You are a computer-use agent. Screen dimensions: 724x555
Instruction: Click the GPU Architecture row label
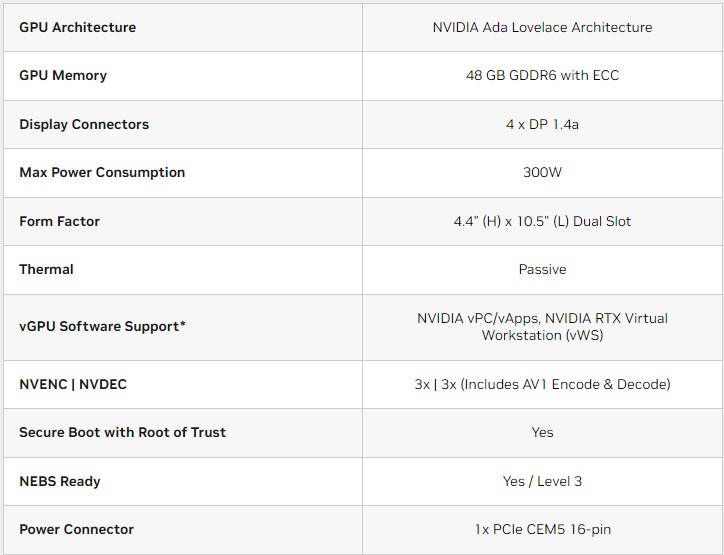tap(77, 27)
